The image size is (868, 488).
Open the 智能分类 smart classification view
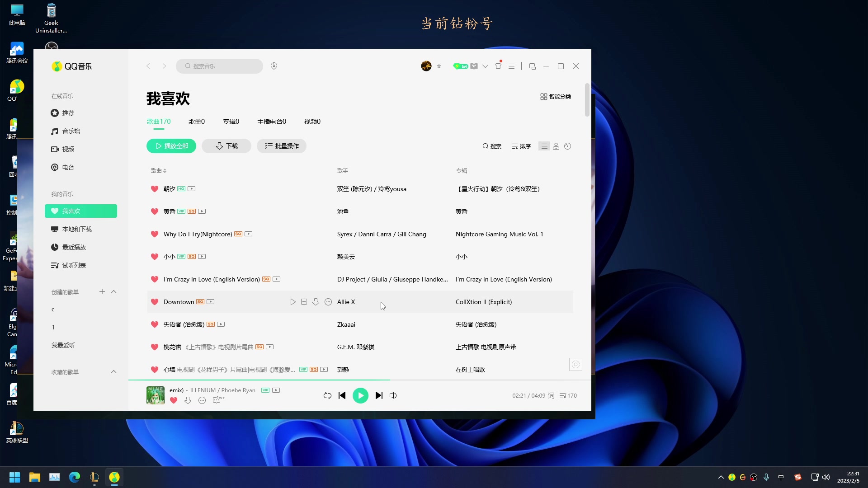(556, 96)
